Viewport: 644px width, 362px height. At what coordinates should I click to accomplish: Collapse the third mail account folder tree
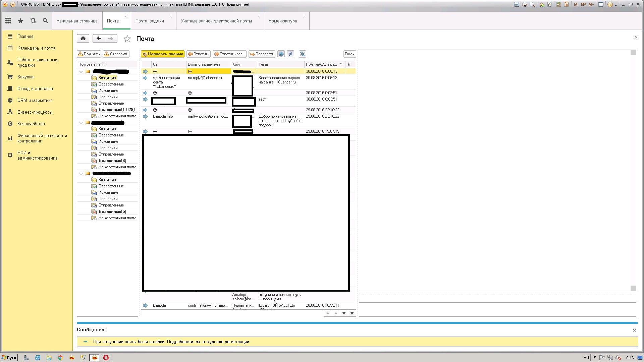pyautogui.click(x=81, y=173)
